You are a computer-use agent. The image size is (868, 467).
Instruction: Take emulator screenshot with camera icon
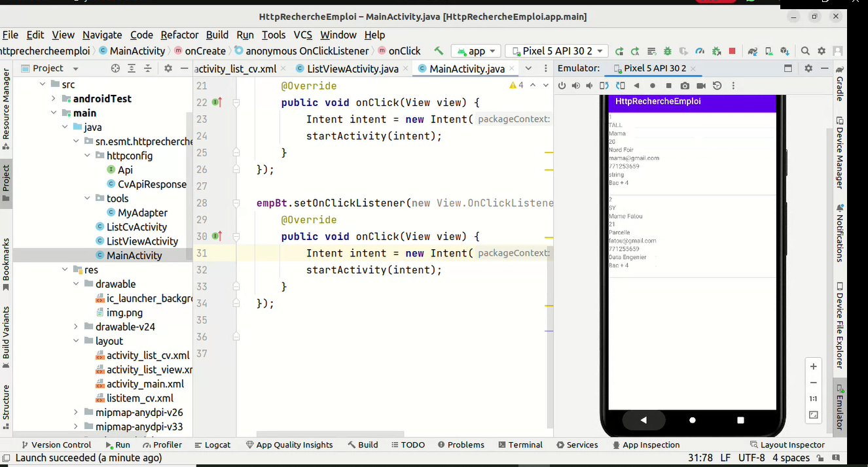tap(685, 86)
